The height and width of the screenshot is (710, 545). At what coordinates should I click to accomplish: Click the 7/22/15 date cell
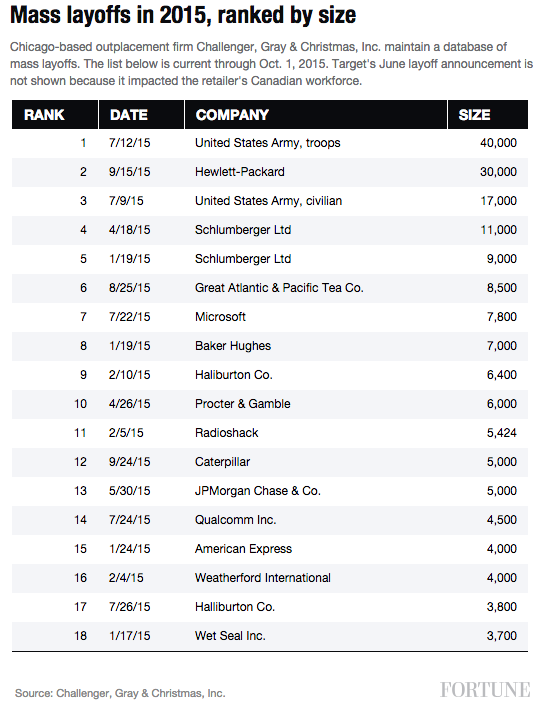(129, 317)
